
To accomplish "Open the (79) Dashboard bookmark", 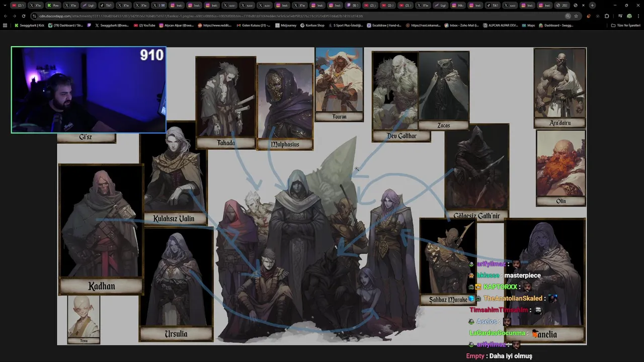I will [66, 25].
